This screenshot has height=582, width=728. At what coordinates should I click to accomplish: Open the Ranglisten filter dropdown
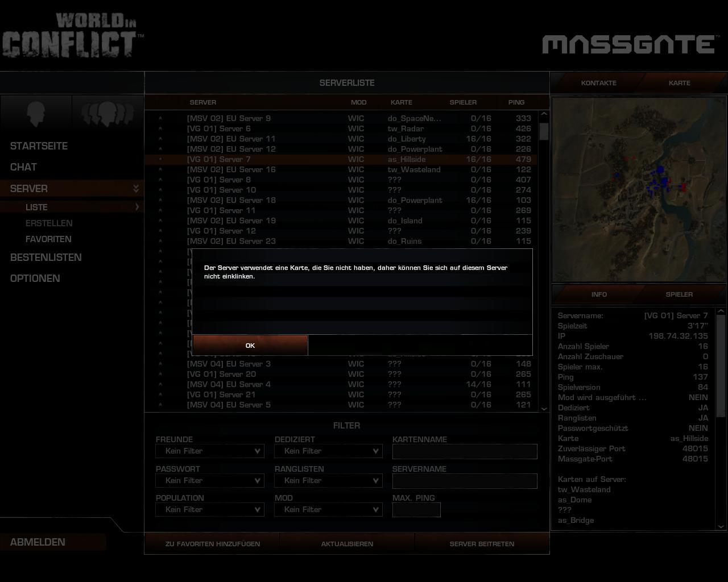329,480
